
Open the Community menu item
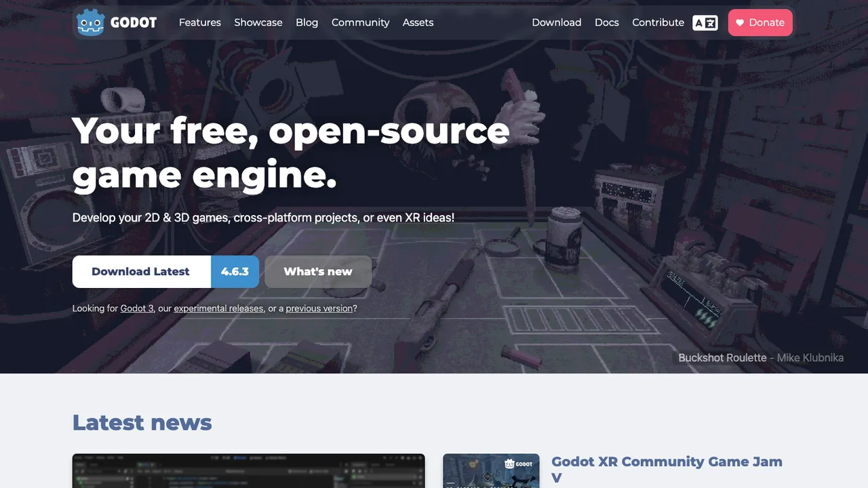click(x=360, y=22)
